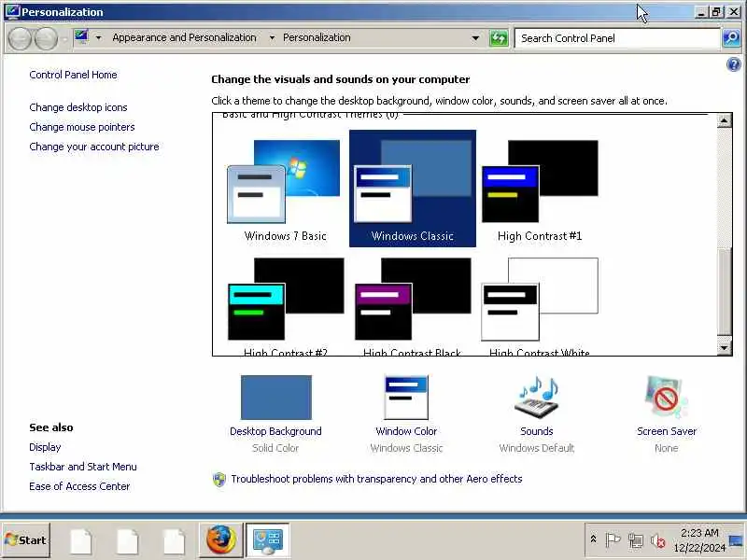Click the Sounds link text
This screenshot has height=560, width=747.
tap(536, 431)
